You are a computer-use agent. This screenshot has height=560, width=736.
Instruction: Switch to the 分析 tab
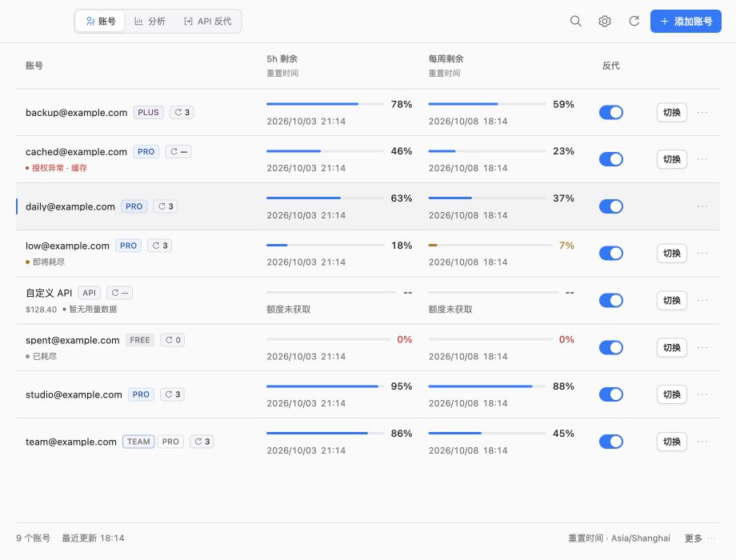pos(150,21)
